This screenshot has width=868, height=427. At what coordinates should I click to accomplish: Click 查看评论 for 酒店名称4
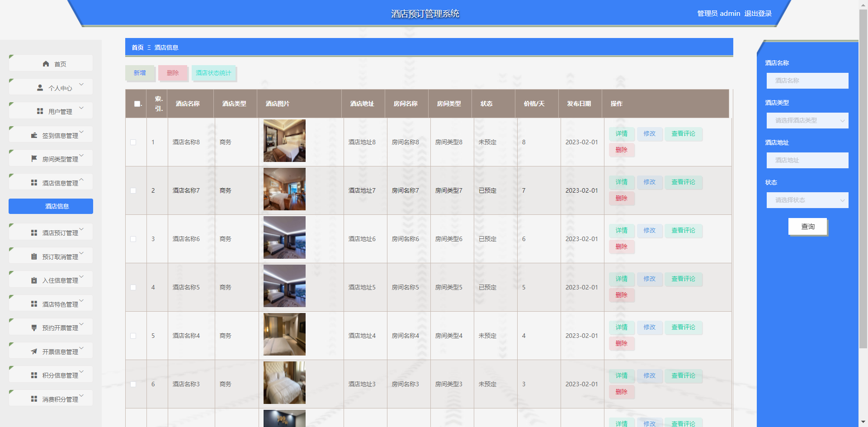(x=684, y=327)
